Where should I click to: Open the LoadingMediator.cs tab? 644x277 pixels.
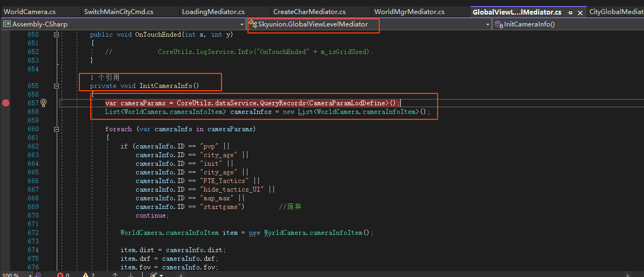point(213,11)
